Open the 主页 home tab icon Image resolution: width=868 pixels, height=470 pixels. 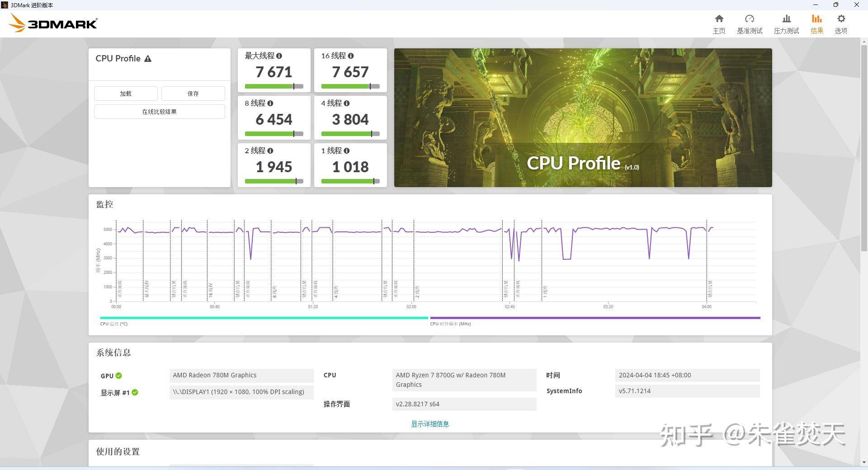click(x=719, y=19)
